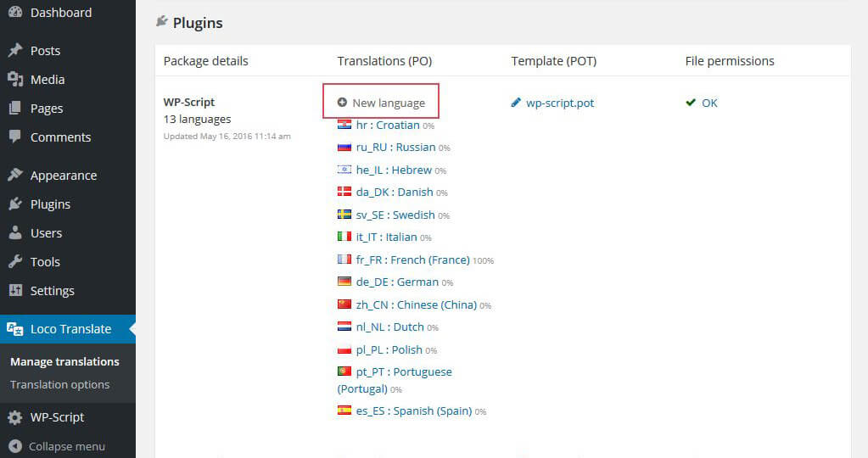The width and height of the screenshot is (868, 458).
Task: Open he_IL : Hebrew translation
Action: (395, 170)
